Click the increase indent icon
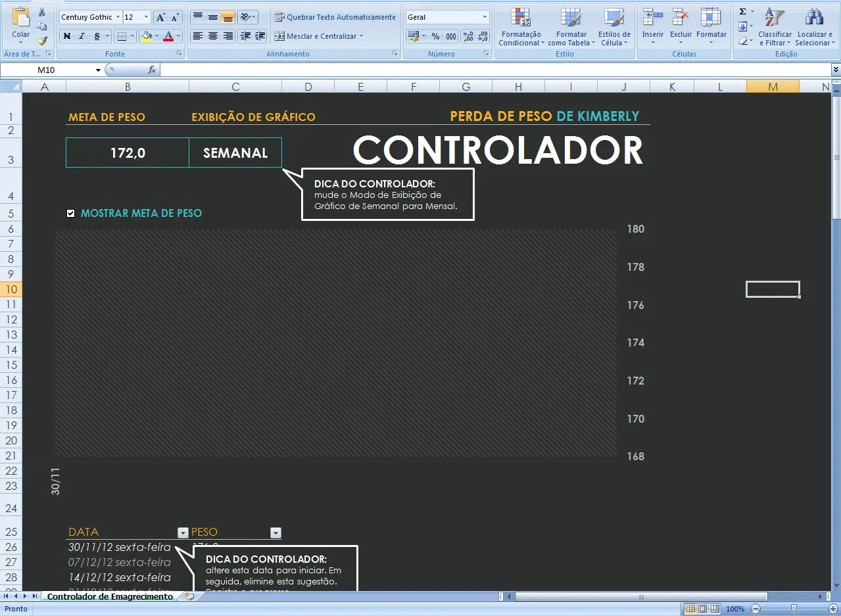This screenshot has height=616, width=841. click(260, 36)
